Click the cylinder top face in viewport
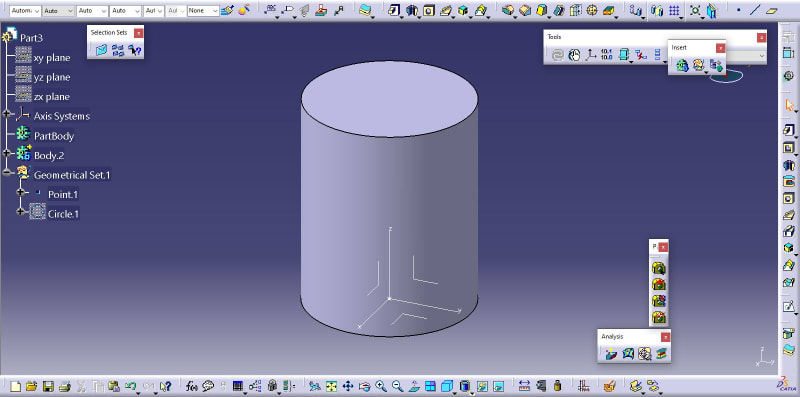This screenshot has width=800, height=397. pos(389,98)
